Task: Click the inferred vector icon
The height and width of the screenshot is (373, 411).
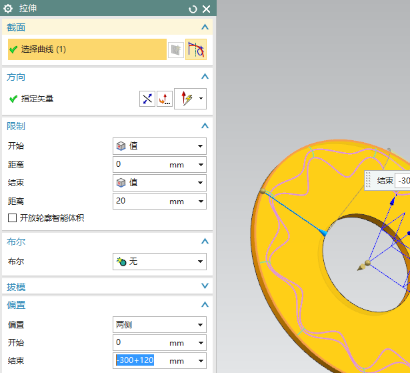Action: [186, 99]
